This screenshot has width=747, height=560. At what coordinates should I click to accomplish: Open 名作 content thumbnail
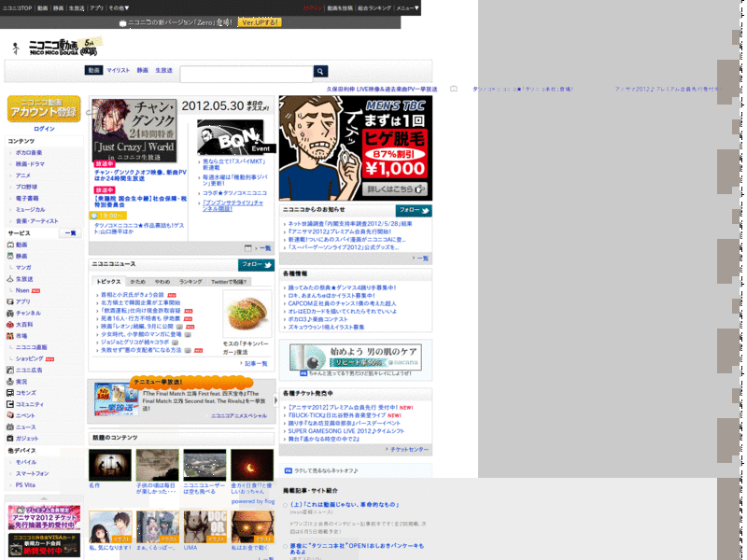click(110, 465)
